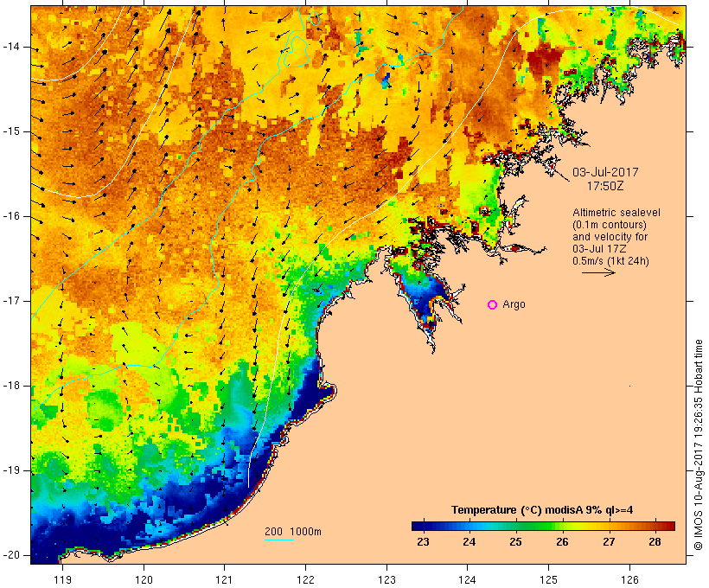The height and width of the screenshot is (588, 709).
Task: Click the velocity scale reference arrow
Action: pyautogui.click(x=598, y=272)
